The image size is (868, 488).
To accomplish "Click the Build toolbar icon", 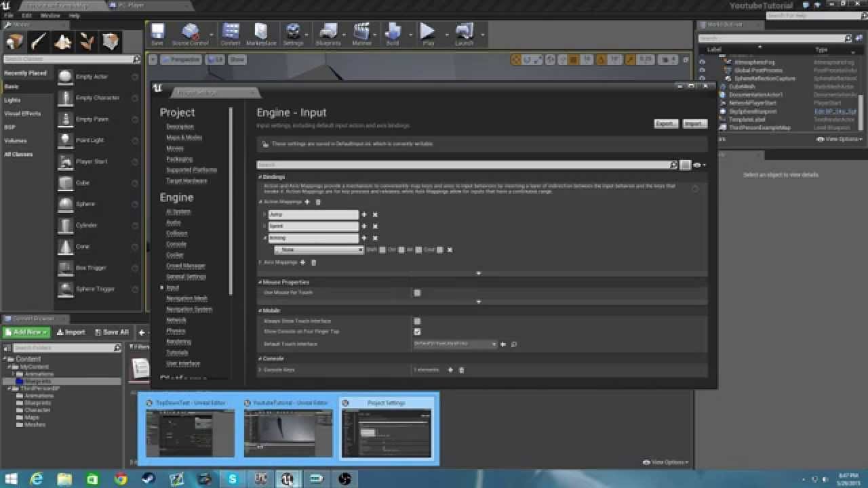I will [393, 34].
